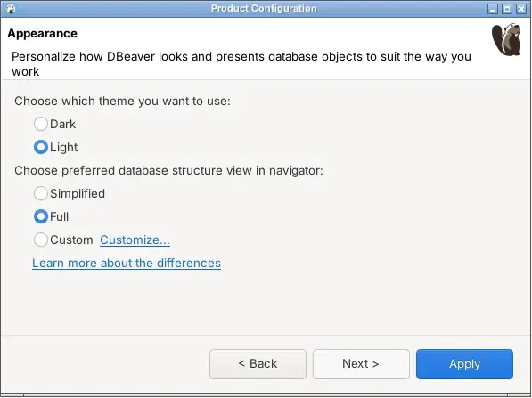Minimize the Product Configuration window
The height and width of the screenshot is (398, 532).
[x=493, y=9]
